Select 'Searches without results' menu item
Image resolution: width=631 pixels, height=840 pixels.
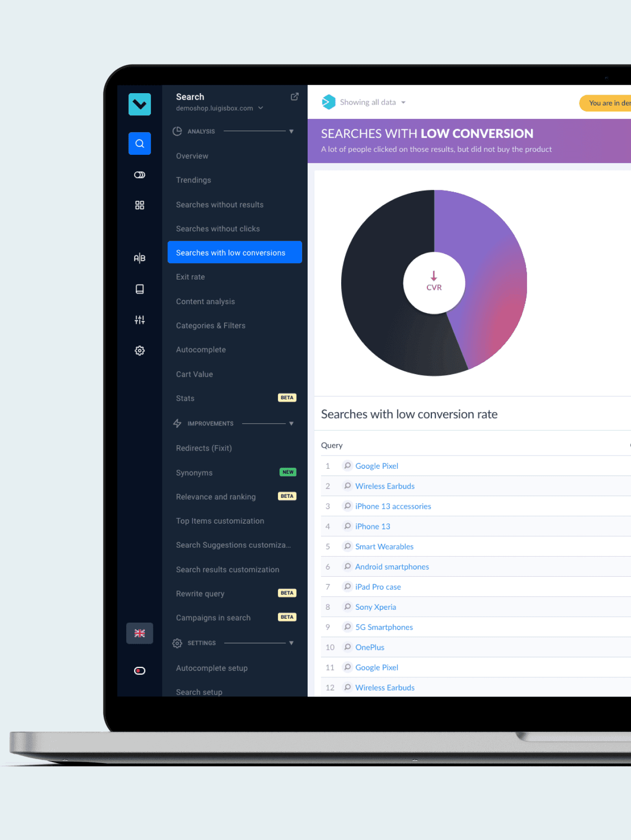click(219, 205)
